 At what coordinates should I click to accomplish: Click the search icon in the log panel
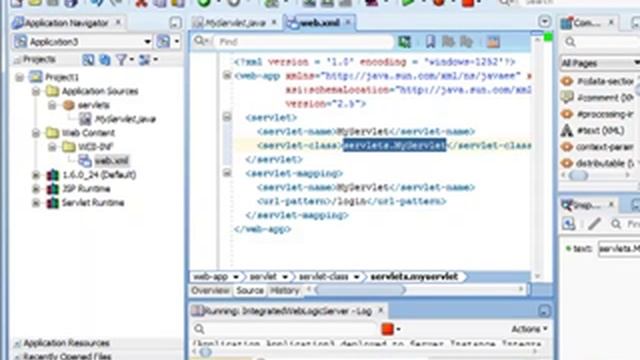199,329
